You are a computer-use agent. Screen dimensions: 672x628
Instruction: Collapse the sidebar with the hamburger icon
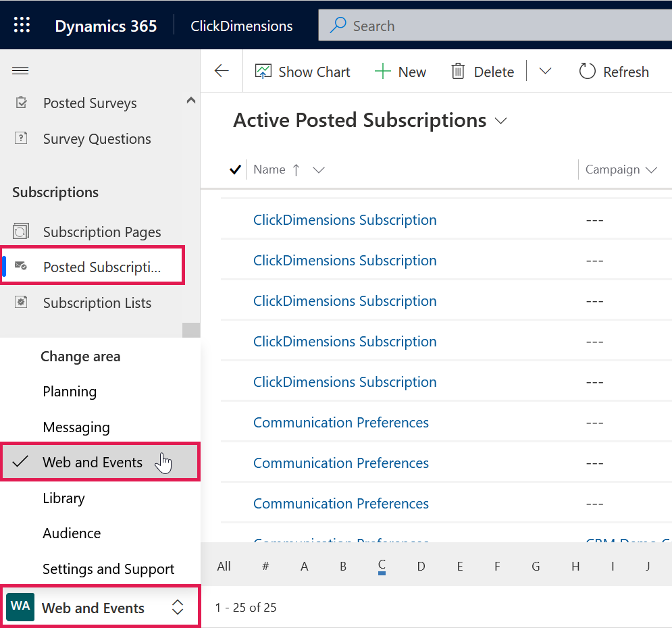(20, 71)
